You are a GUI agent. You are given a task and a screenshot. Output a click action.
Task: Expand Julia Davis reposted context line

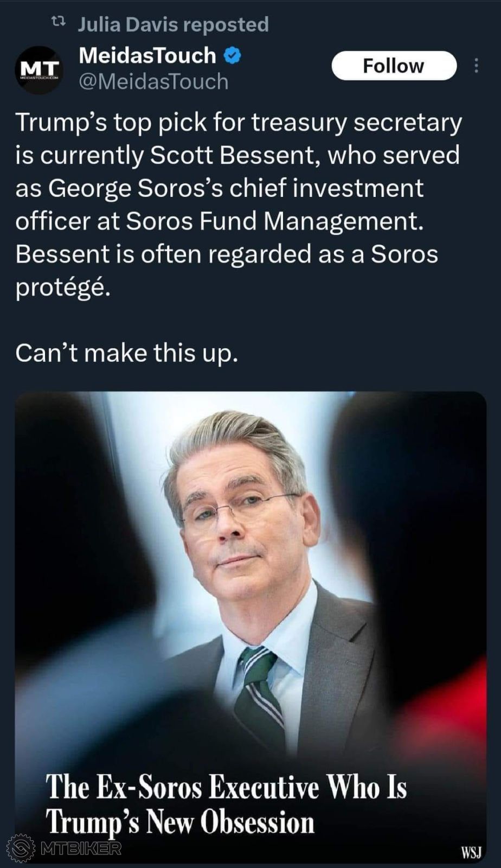point(172,23)
